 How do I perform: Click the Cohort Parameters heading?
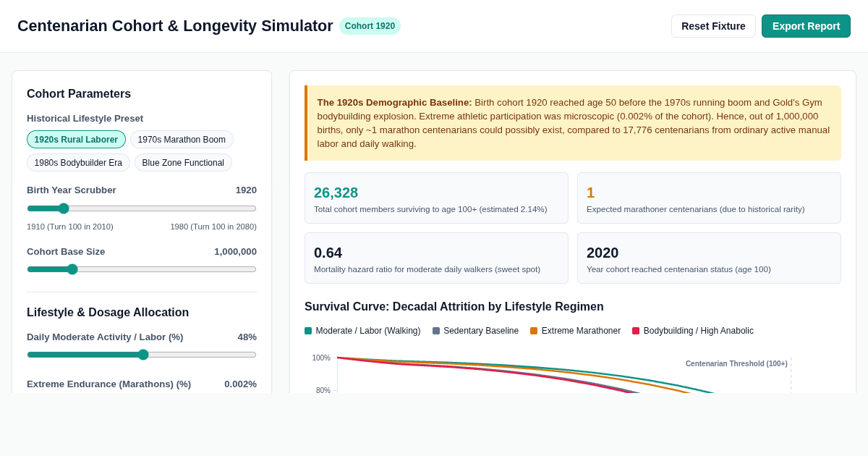tap(79, 94)
